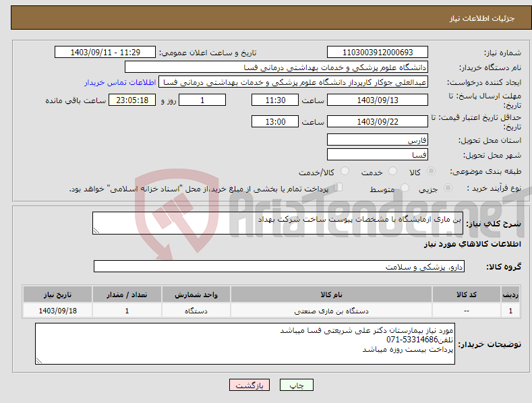
Task: Click the price validity date 1403/09/22
Action: (378, 121)
